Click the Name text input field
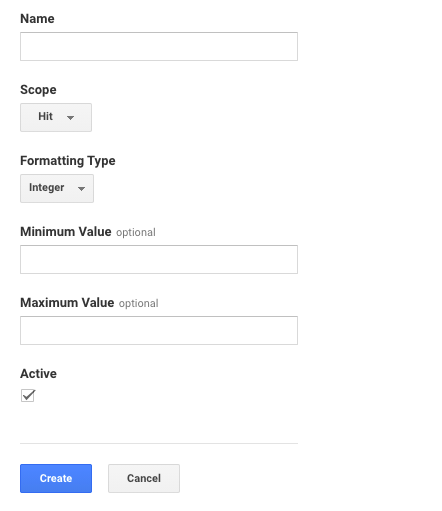The height and width of the screenshot is (511, 442). (x=159, y=46)
